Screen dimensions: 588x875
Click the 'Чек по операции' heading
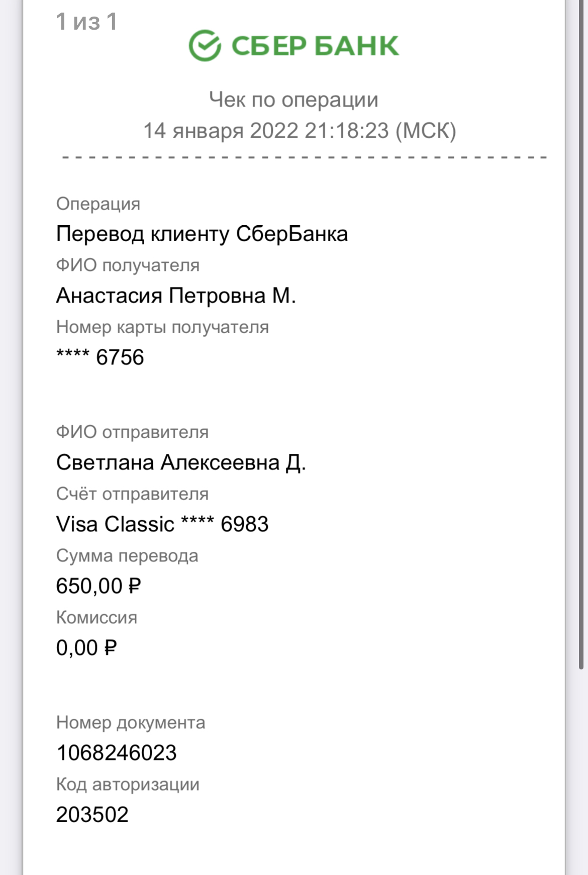pos(294,100)
